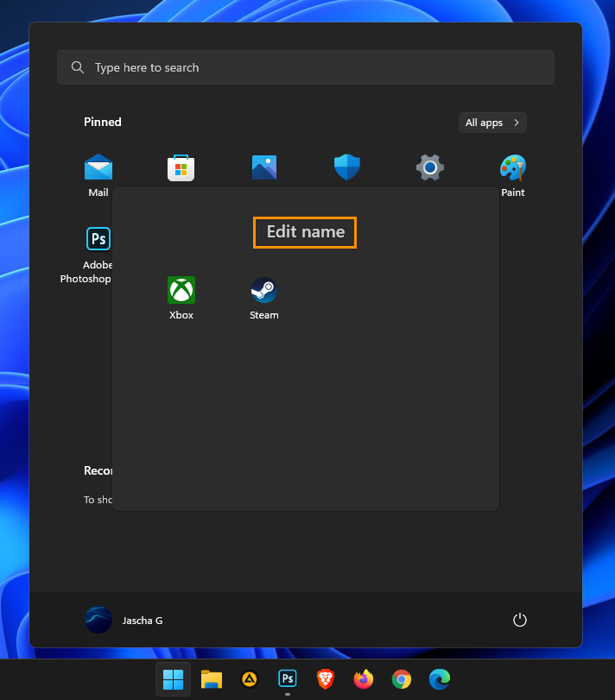Open the All apps list

pyautogui.click(x=492, y=123)
